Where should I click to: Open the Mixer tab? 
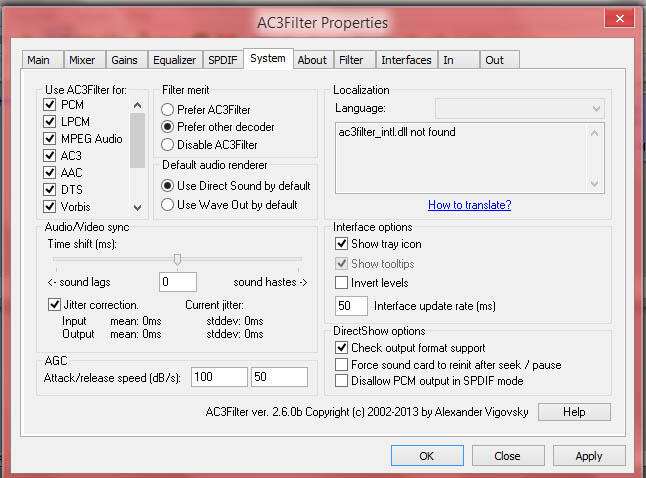[x=85, y=60]
